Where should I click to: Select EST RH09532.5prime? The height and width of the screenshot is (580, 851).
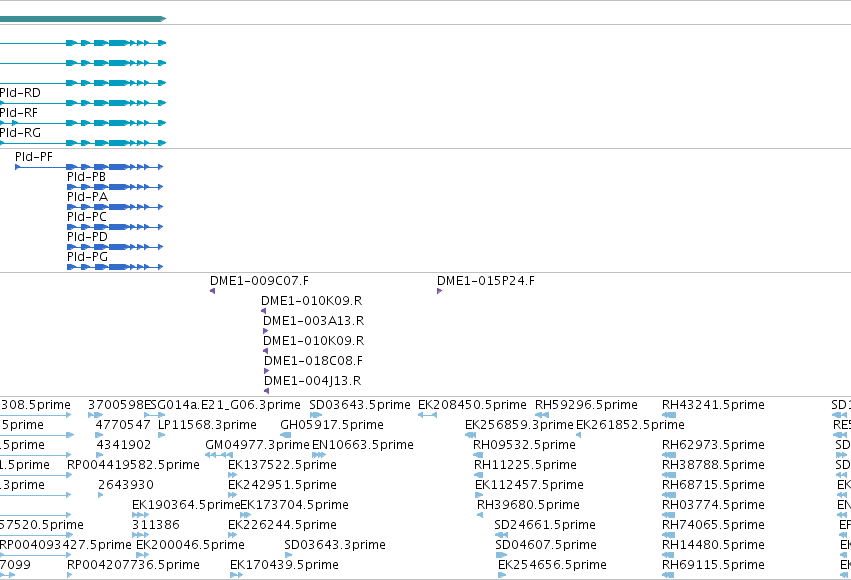point(524,445)
